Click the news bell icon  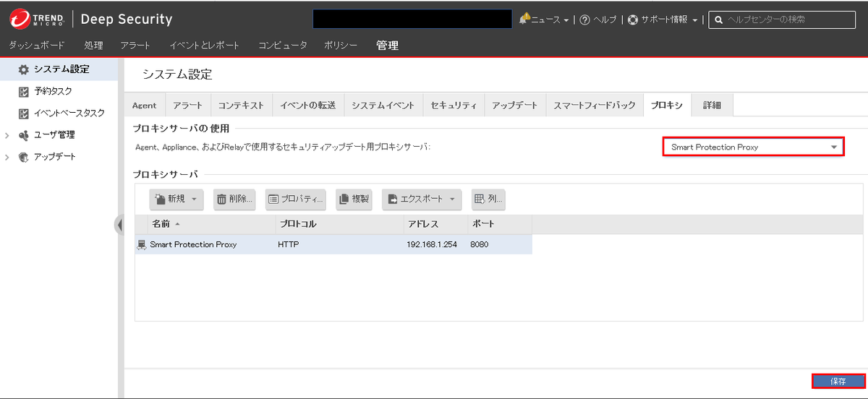(524, 19)
